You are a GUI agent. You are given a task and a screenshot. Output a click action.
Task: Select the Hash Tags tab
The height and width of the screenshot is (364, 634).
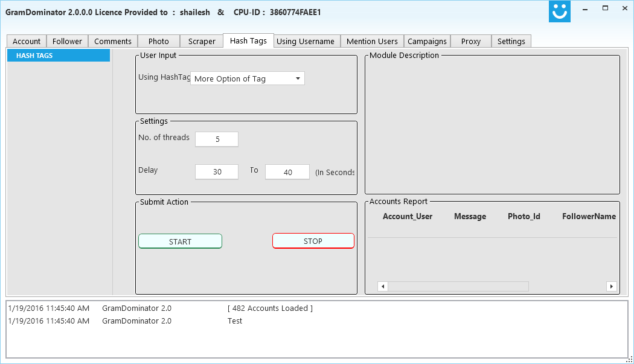pyautogui.click(x=248, y=40)
